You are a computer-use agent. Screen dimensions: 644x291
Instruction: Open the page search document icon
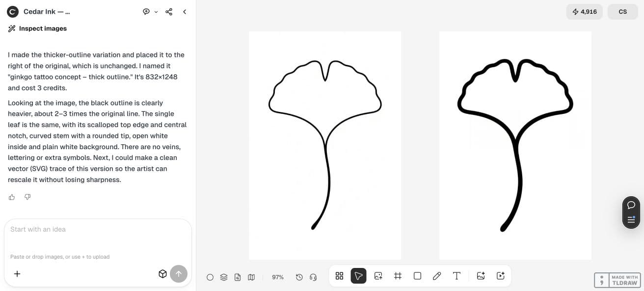[x=238, y=277]
